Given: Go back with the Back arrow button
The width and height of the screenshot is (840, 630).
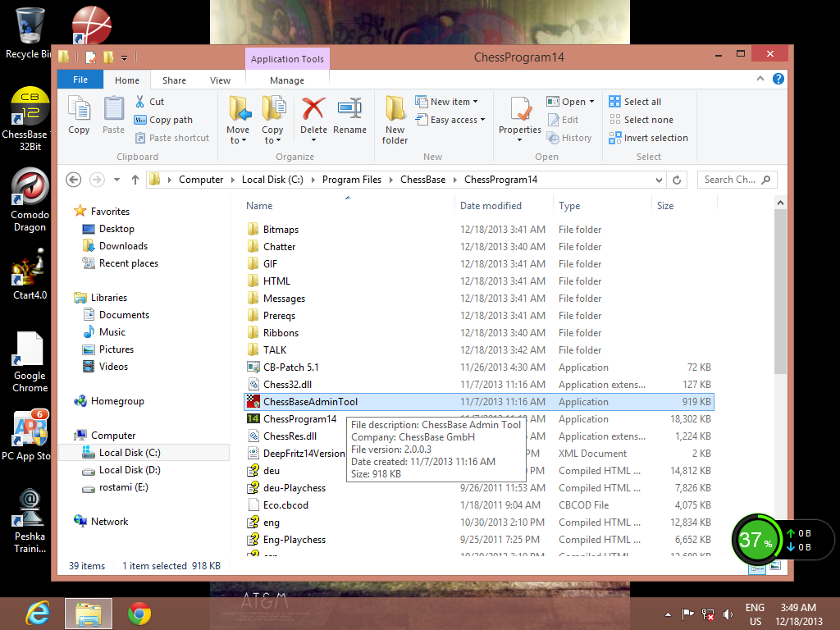Looking at the screenshot, I should click(73, 180).
